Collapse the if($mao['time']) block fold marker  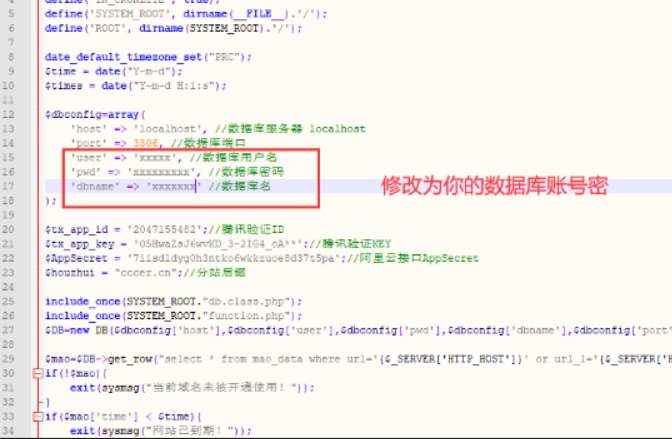pos(35,416)
